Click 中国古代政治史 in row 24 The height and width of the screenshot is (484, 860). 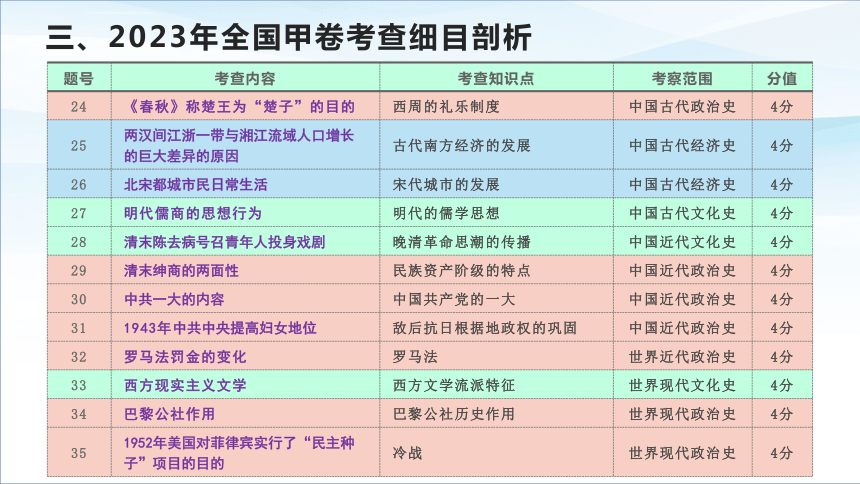click(682, 106)
